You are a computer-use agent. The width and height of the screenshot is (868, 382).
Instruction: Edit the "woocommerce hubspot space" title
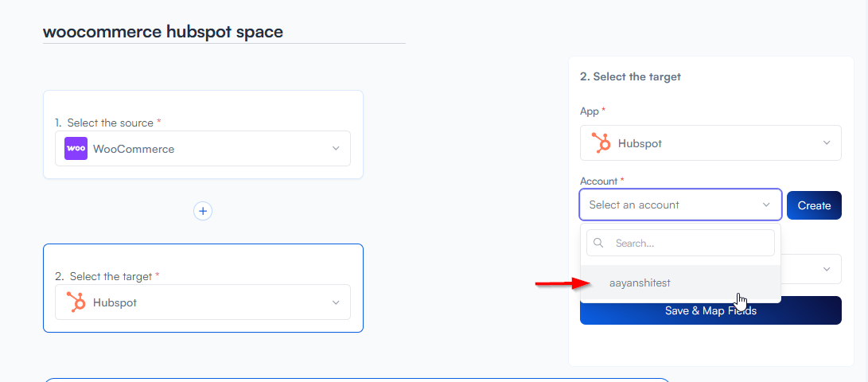tap(163, 32)
